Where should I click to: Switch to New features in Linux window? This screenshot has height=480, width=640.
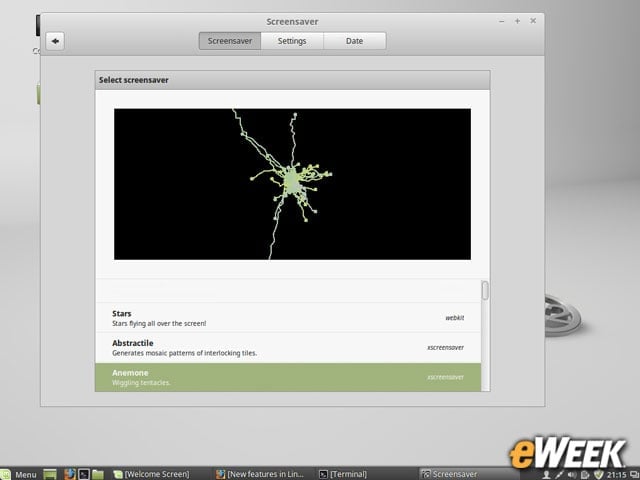(260, 474)
